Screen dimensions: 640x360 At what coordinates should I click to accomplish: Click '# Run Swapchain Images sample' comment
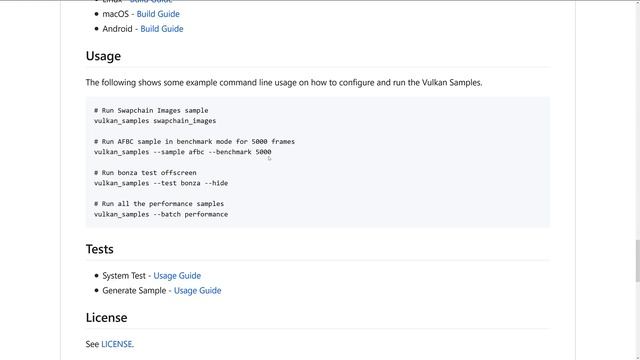[x=151, y=111]
